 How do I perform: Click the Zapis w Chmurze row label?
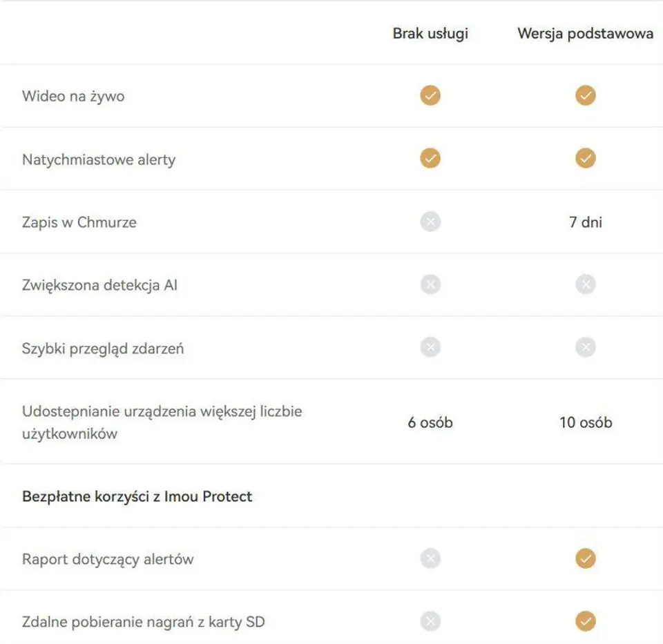pyautogui.click(x=79, y=222)
